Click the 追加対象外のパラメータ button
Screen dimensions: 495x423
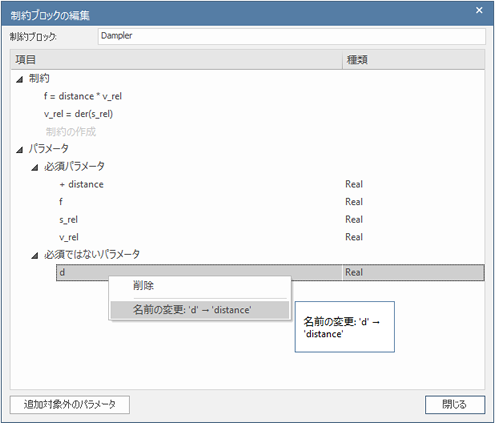point(70,405)
